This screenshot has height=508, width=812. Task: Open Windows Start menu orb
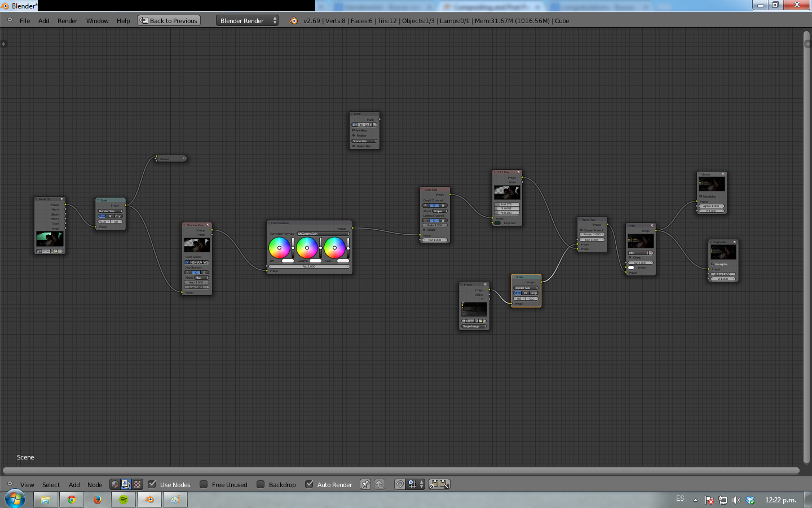15,499
